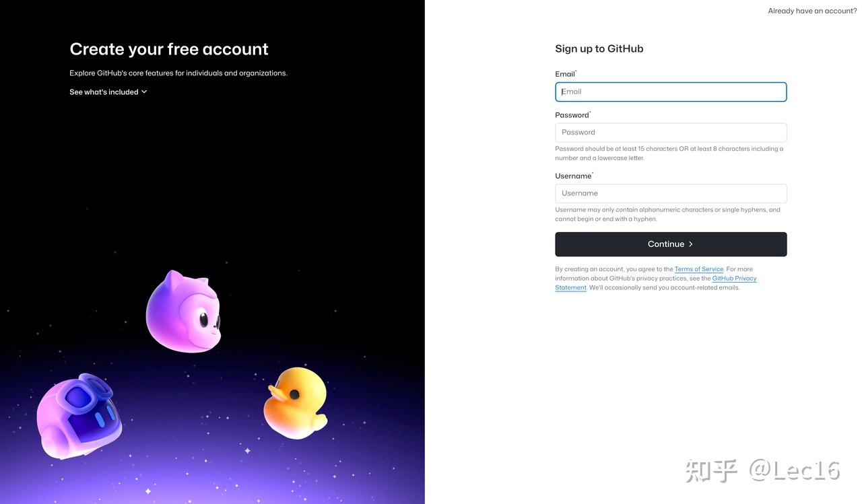Click the username rules hint text
The width and height of the screenshot is (862, 504).
(x=668, y=214)
